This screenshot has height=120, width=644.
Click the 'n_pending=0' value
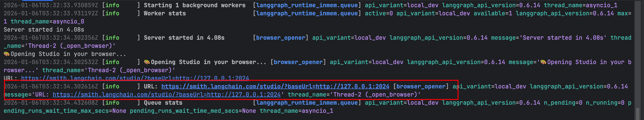[x=563, y=103]
